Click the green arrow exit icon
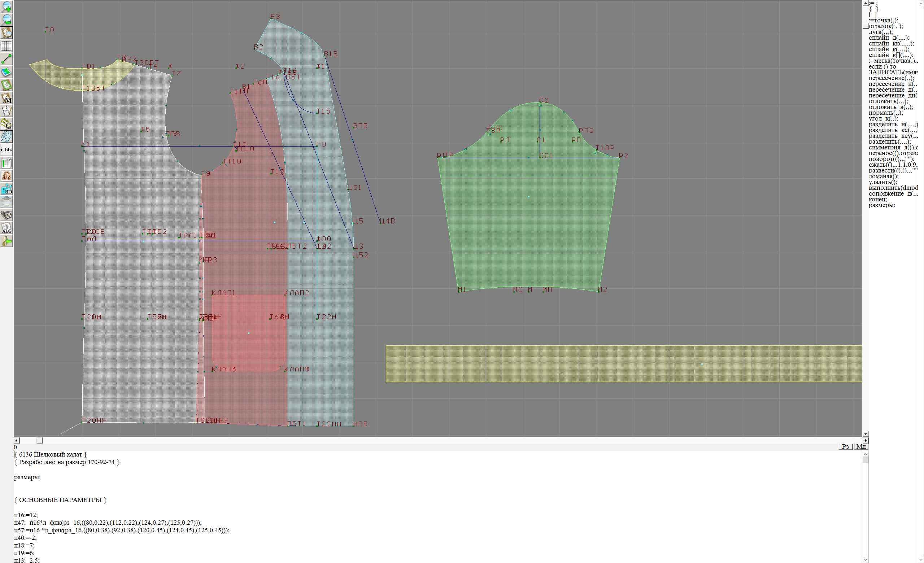 click(x=7, y=241)
